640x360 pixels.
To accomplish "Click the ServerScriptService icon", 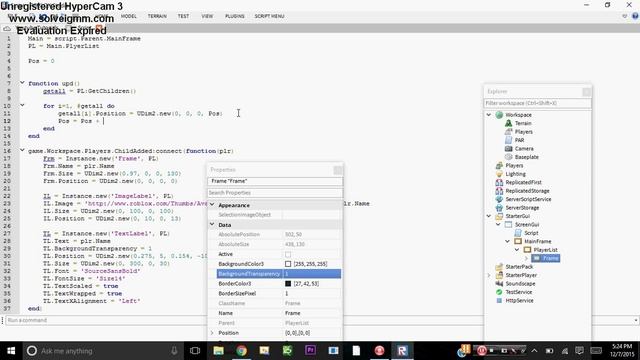I will [499, 199].
